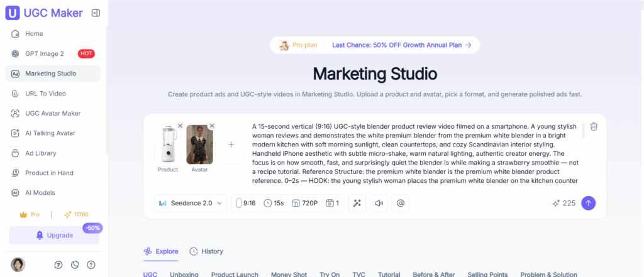644x277 pixels.
Task: Click the magic wand enhance icon
Action: point(357,203)
